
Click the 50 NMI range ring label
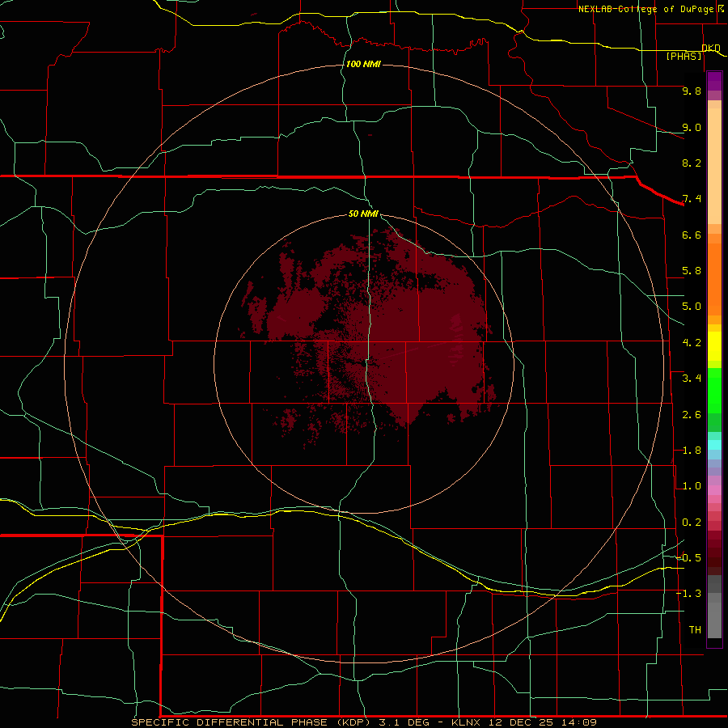coord(363,214)
